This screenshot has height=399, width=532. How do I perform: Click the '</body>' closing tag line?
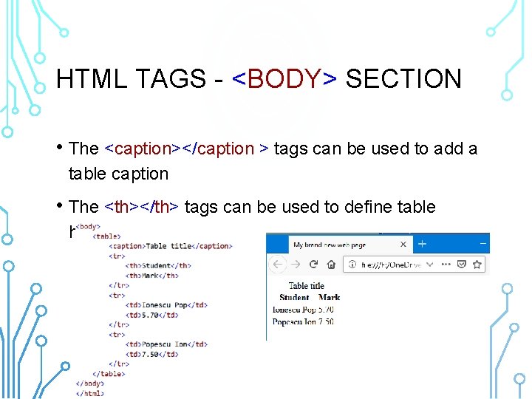pos(90,383)
